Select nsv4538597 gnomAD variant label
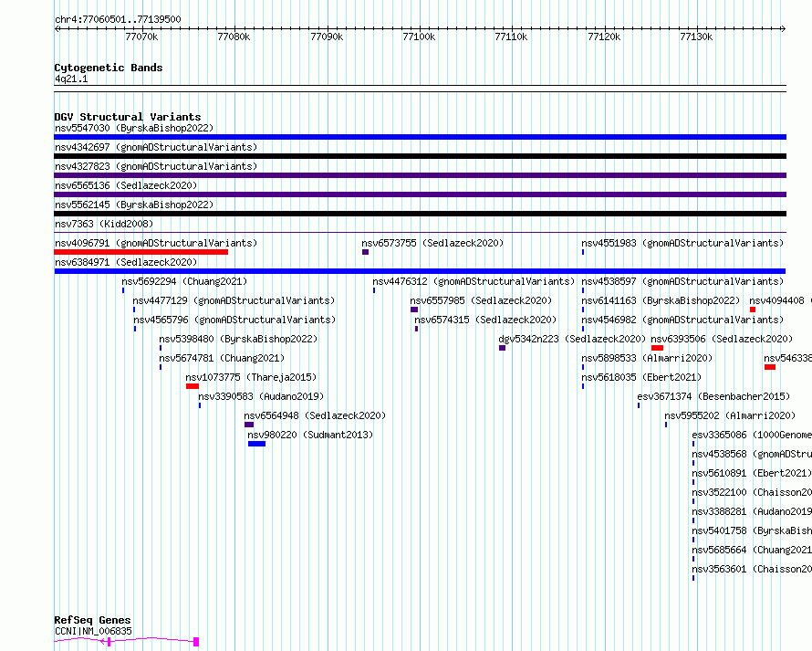Screen dimensions: 812x651 682,281
